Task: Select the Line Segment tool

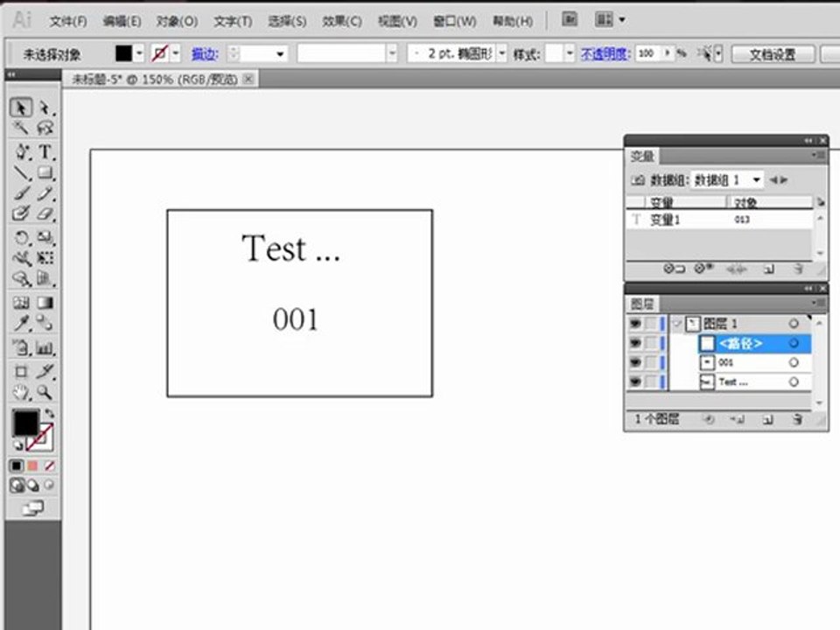Action: 21,172
